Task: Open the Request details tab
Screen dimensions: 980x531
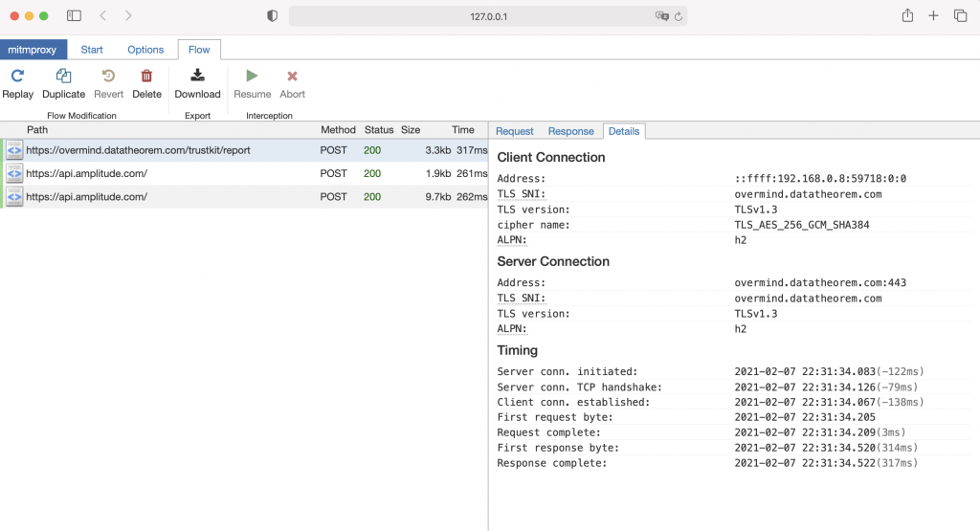Action: pos(515,131)
